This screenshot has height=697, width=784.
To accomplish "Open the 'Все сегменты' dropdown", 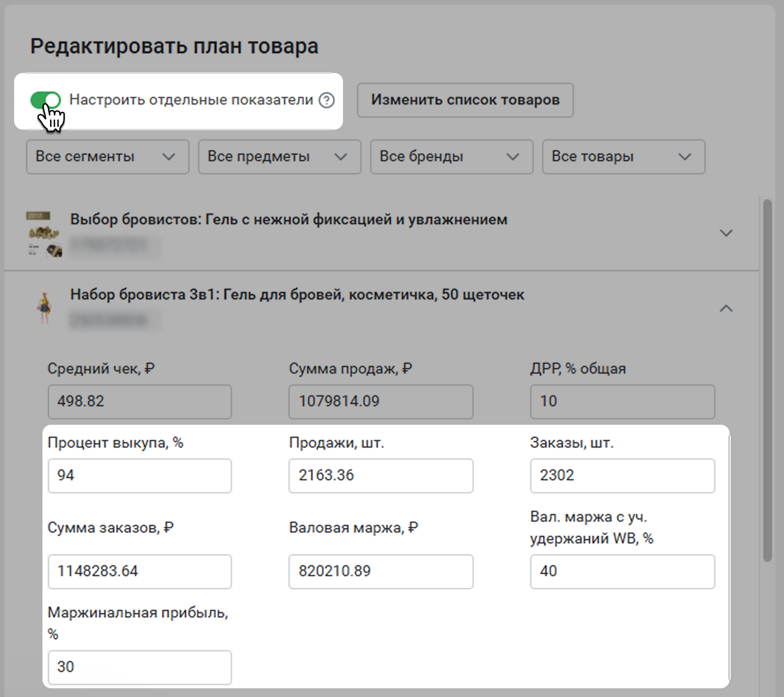I will pyautogui.click(x=107, y=157).
